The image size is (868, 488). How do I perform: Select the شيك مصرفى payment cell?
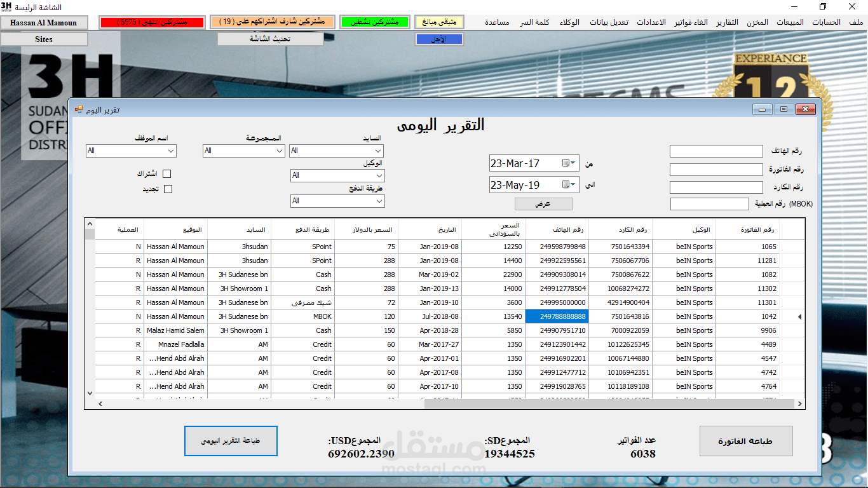pos(302,302)
